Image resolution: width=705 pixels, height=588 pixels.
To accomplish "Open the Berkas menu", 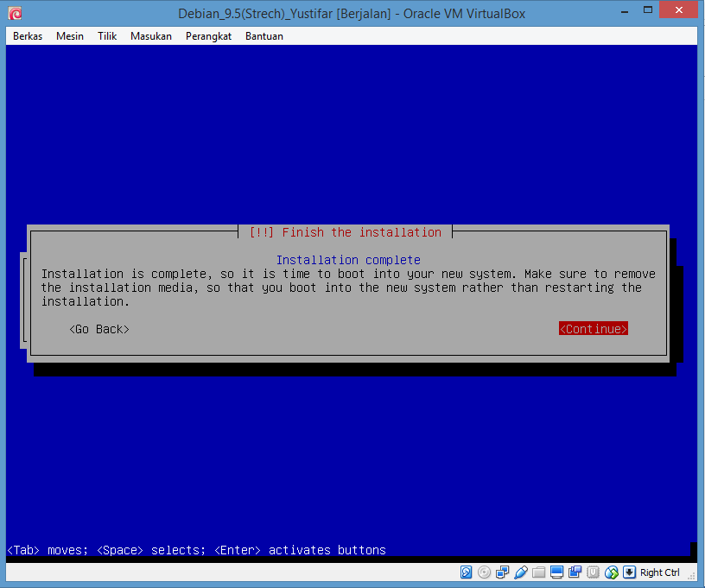I will point(28,36).
